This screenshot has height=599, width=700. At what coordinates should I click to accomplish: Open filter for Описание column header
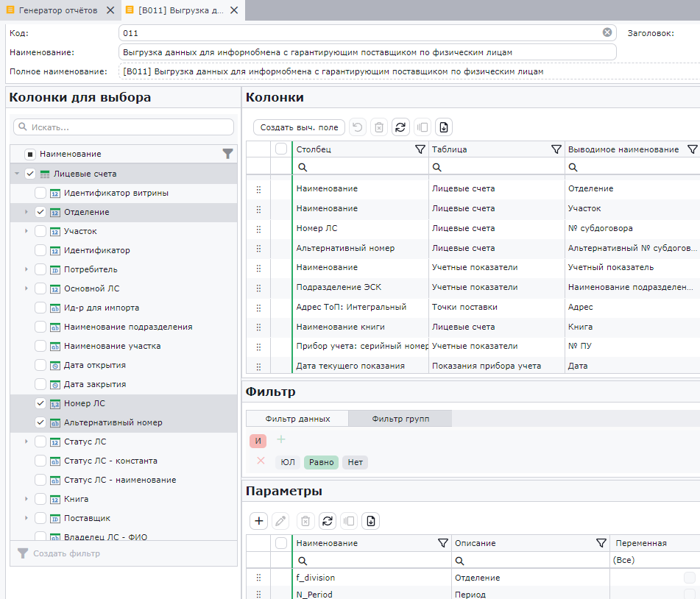tap(601, 543)
